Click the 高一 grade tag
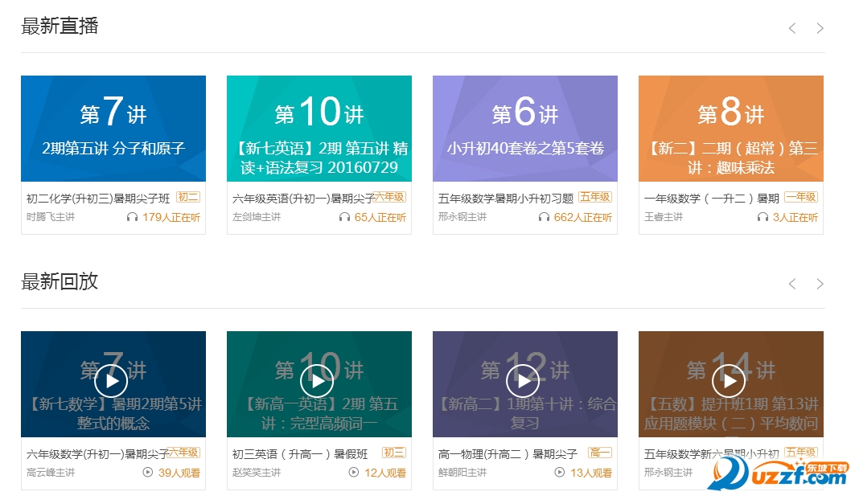855x504 pixels. pos(600,453)
